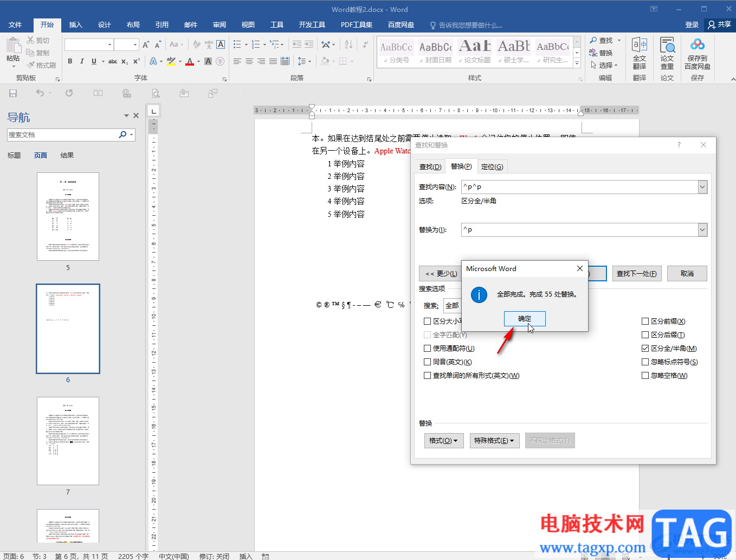The height and width of the screenshot is (560, 736).
Task: Switch to the Go To tab in dialog
Action: click(492, 166)
